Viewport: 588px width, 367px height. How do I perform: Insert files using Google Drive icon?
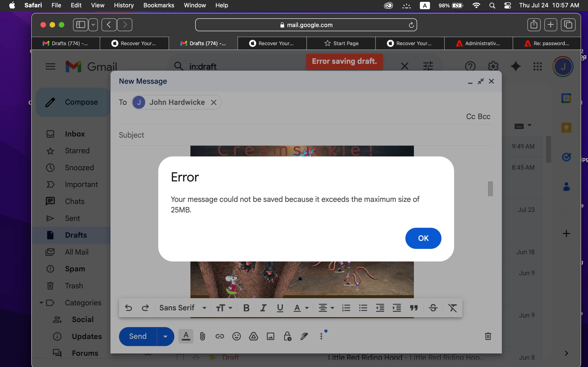253,336
